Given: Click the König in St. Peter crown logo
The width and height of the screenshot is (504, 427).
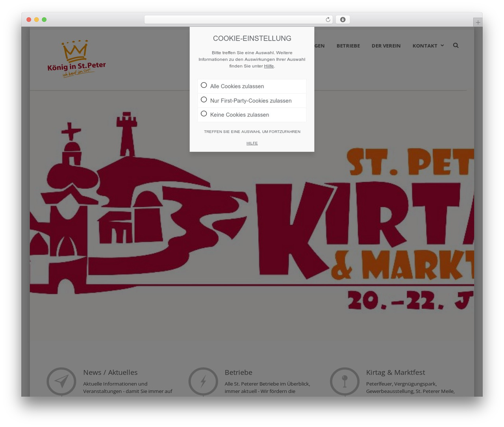Looking at the screenshot, I should (x=76, y=58).
